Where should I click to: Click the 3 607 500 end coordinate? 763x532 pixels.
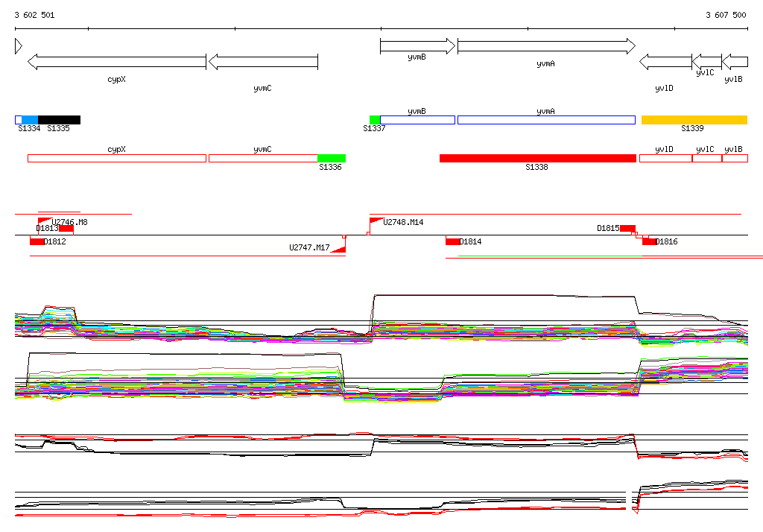[726, 15]
